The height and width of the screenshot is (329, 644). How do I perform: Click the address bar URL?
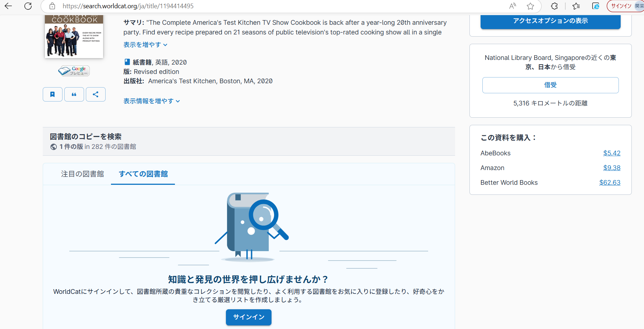click(128, 6)
